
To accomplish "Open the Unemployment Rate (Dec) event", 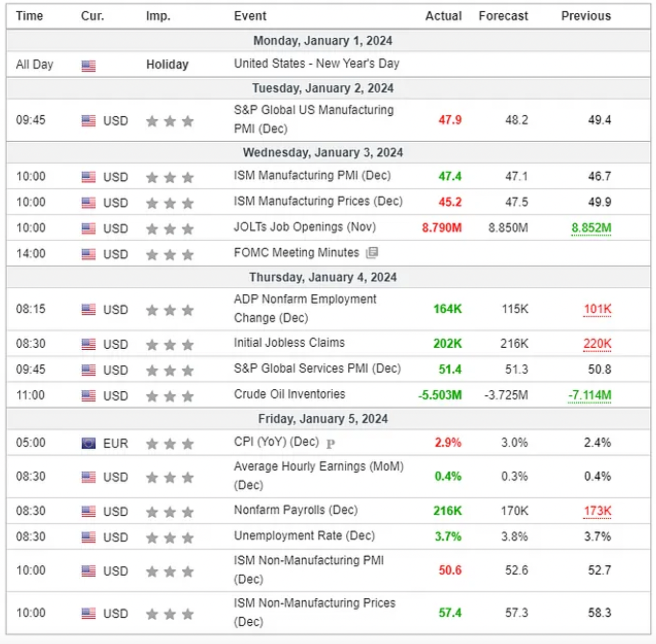I will (304, 536).
